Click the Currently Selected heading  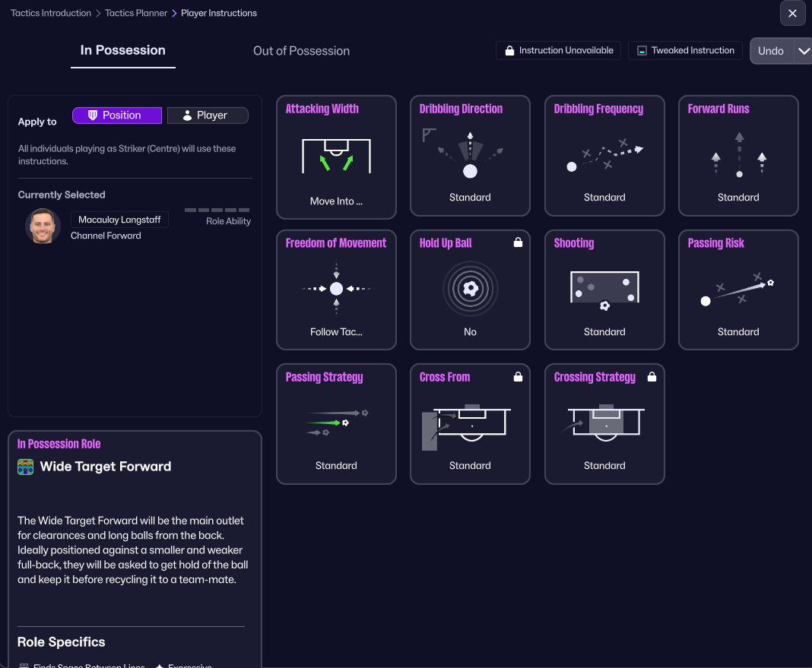point(62,195)
